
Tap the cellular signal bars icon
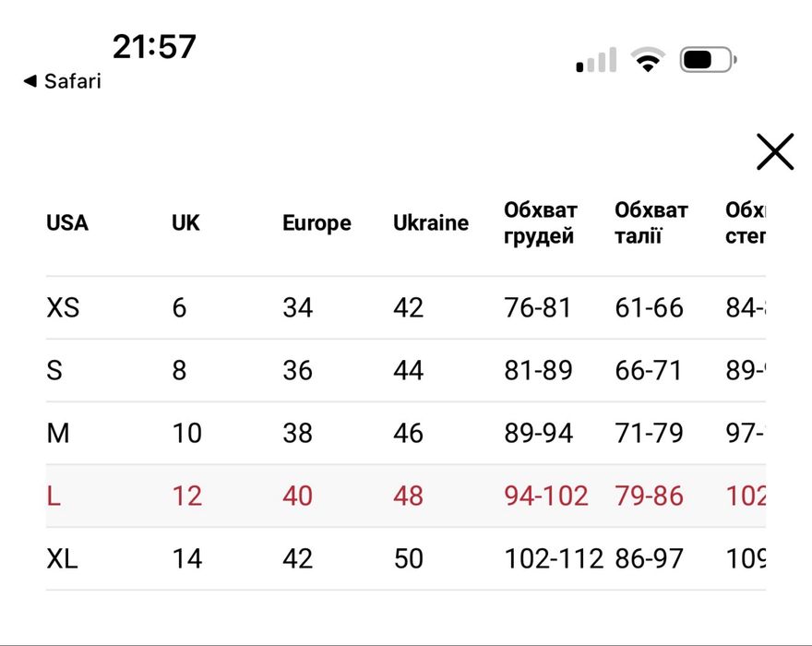(596, 62)
